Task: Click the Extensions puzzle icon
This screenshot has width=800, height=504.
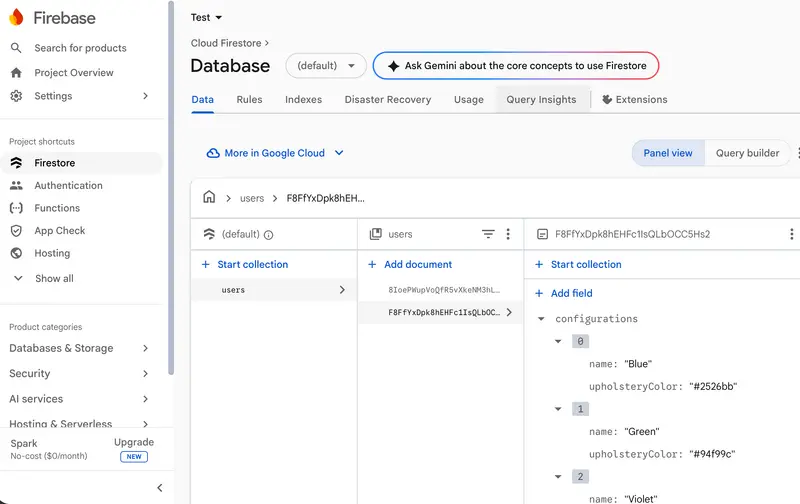Action: coord(607,99)
